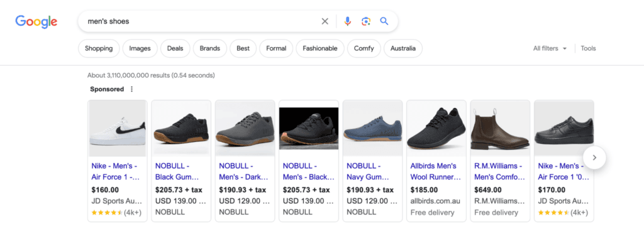The image size is (644, 236).
Task: Select the Images filter chip
Action: [140, 48]
